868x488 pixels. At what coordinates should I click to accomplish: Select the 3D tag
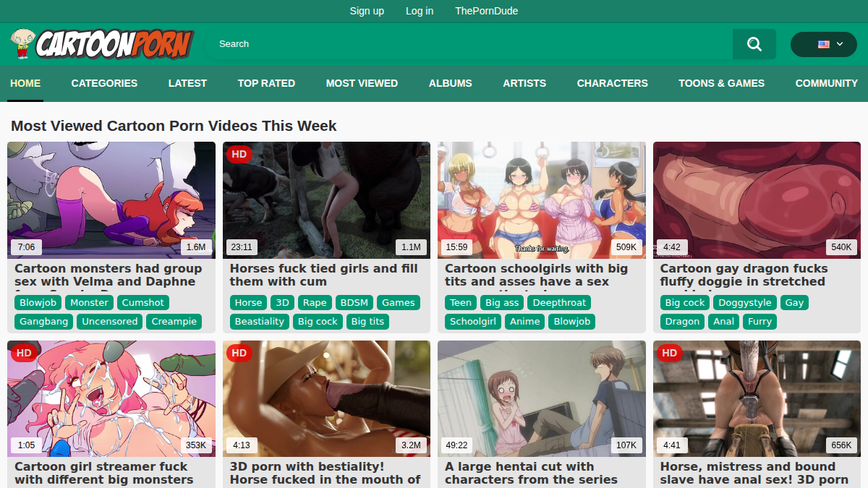point(283,303)
